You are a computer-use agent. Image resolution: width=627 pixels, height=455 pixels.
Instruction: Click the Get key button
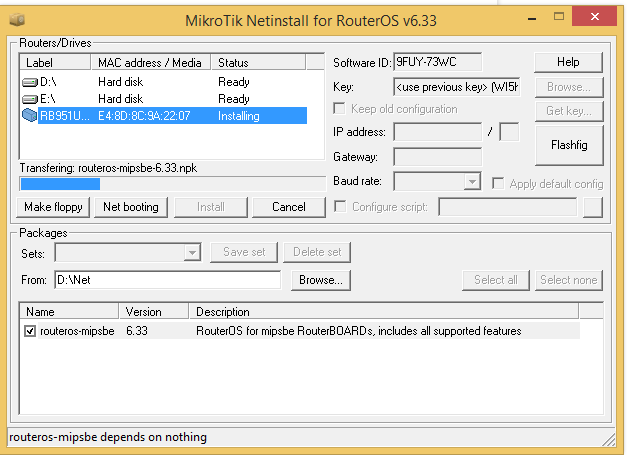569,111
